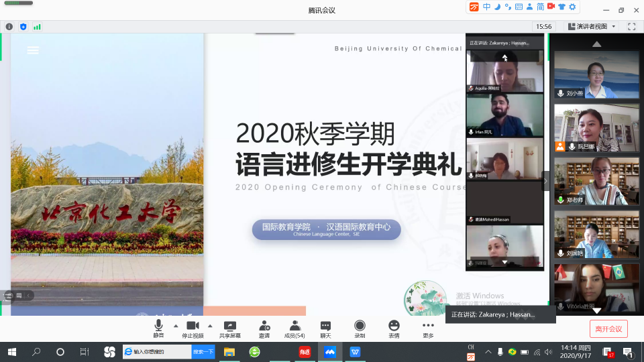The width and height of the screenshot is (644, 362).
Task: Select Aquila's video in the floating panel
Action: pos(504,71)
